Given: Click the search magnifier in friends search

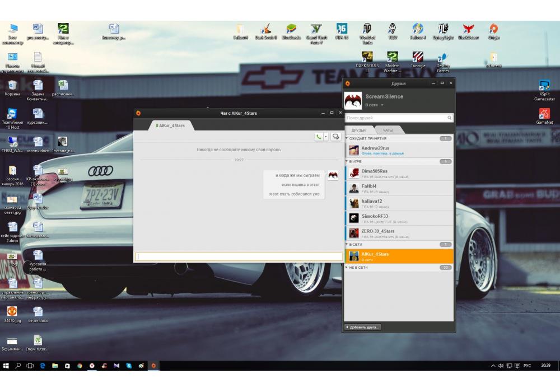Looking at the screenshot, I should pyautogui.click(x=449, y=118).
